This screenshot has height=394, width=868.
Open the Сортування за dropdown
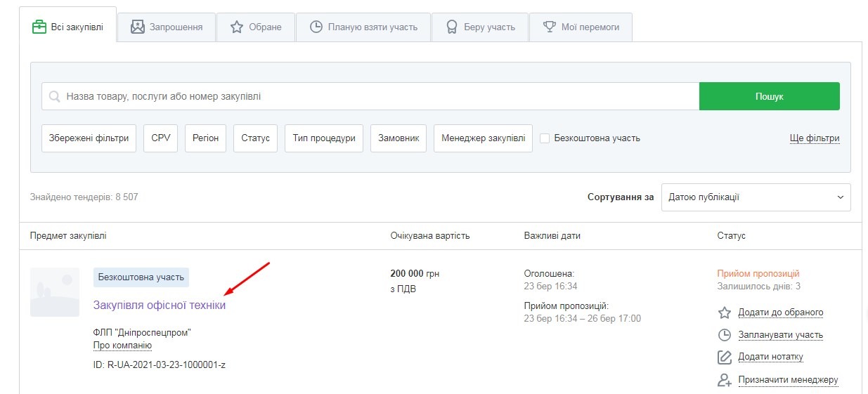(756, 197)
